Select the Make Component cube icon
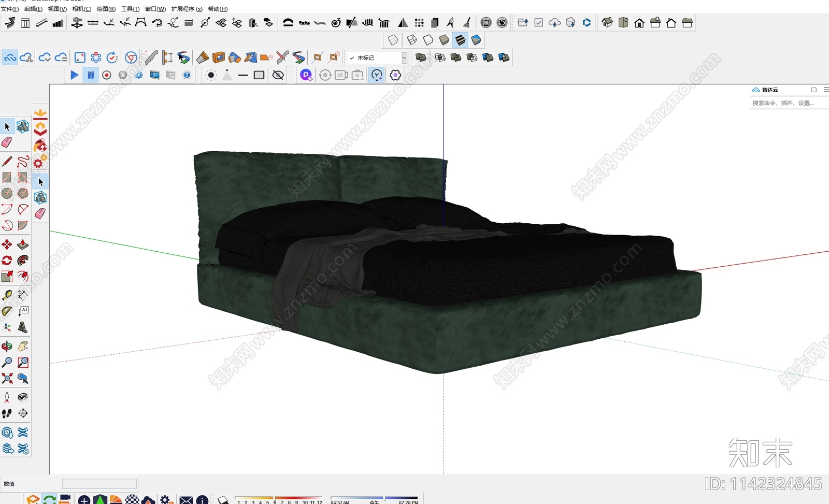Screen dimensions: 829x504 point(23,126)
